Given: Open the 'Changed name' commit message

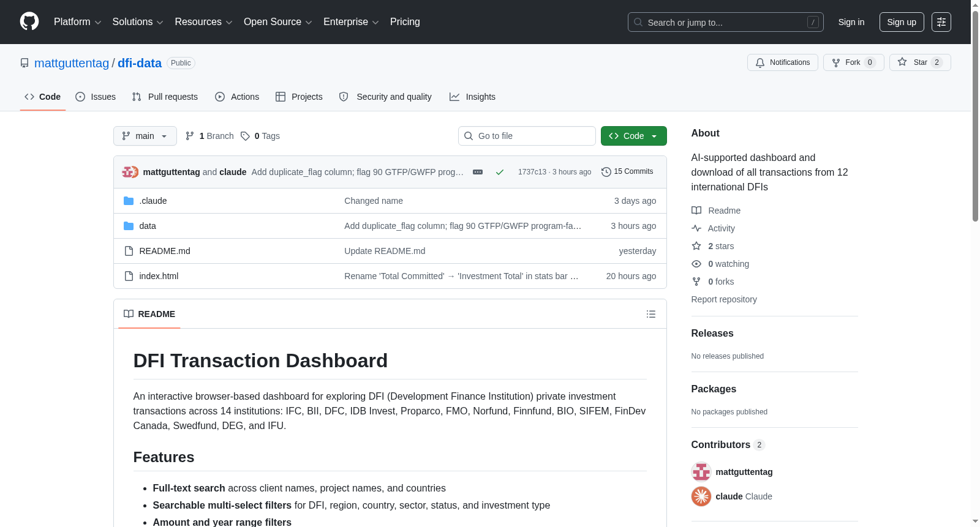Looking at the screenshot, I should 374,201.
